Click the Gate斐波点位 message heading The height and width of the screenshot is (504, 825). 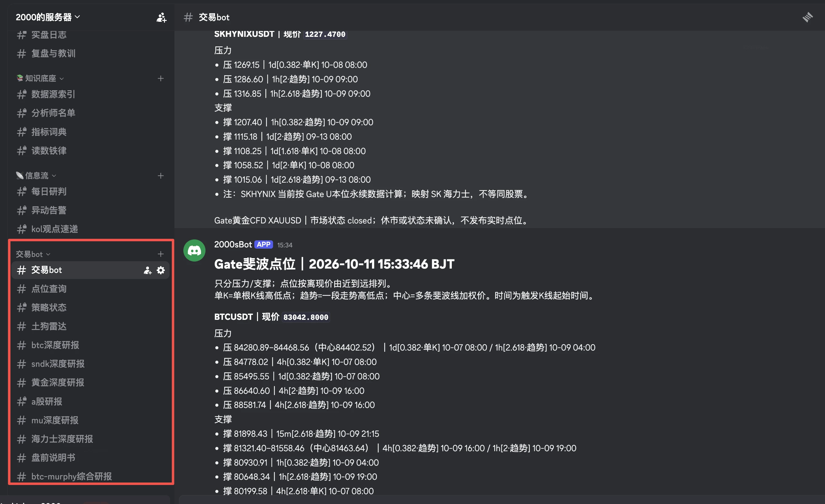click(334, 264)
